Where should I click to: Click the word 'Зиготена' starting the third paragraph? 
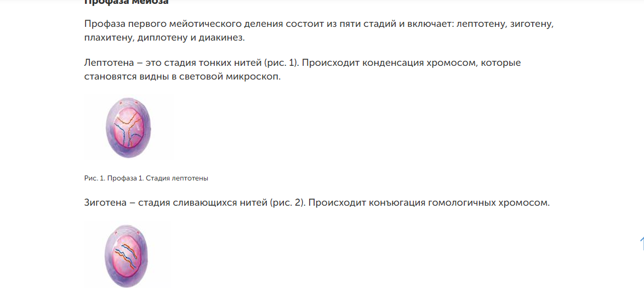[105, 203]
